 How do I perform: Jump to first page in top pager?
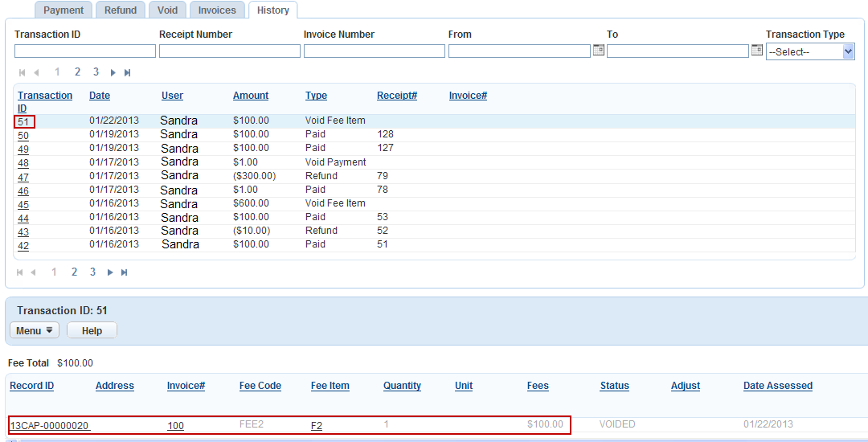point(23,72)
